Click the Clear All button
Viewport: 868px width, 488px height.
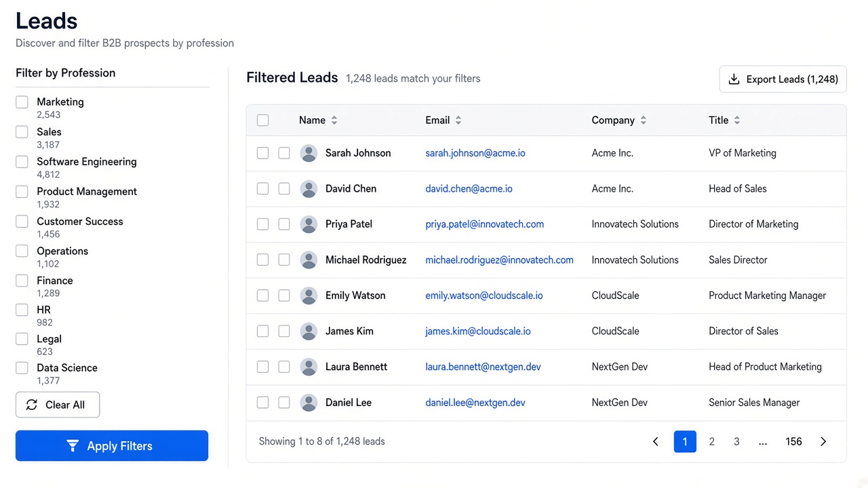click(x=58, y=405)
